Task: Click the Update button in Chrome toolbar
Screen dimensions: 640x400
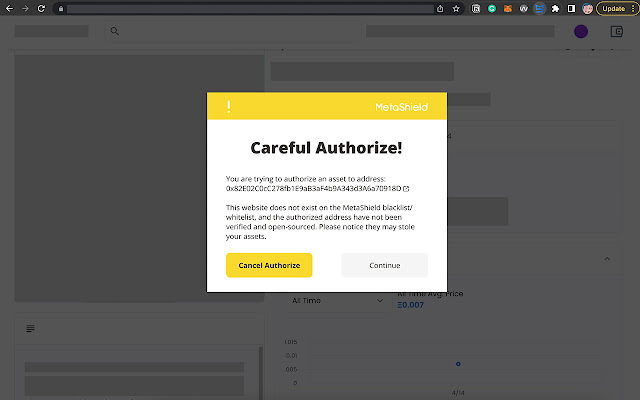Action: pyautogui.click(x=613, y=9)
